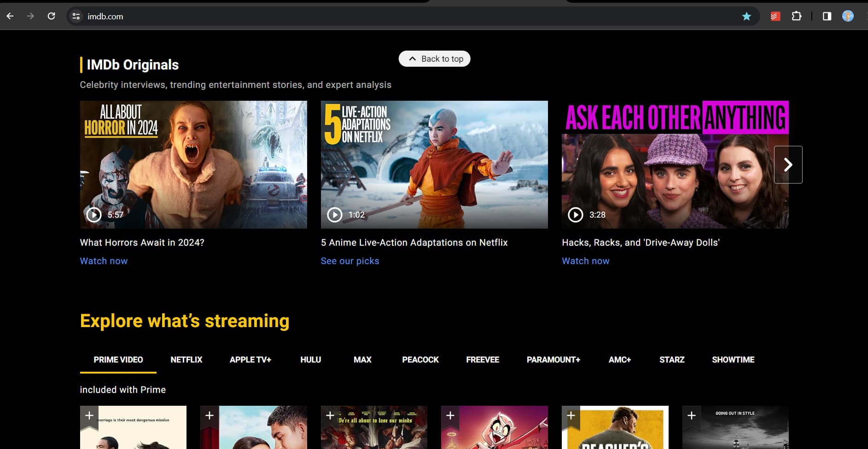Open the Going Out in Style poster
Viewport: 868px width, 449px height.
coord(735,427)
